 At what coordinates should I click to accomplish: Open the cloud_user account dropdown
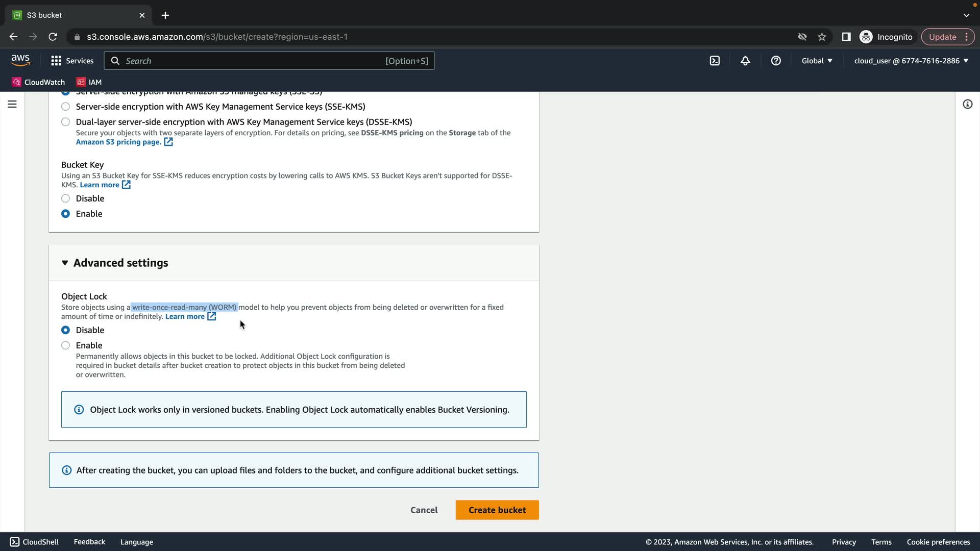pos(911,61)
